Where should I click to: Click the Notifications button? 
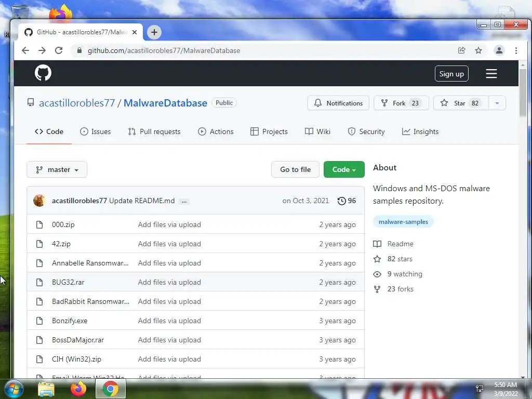coord(338,103)
